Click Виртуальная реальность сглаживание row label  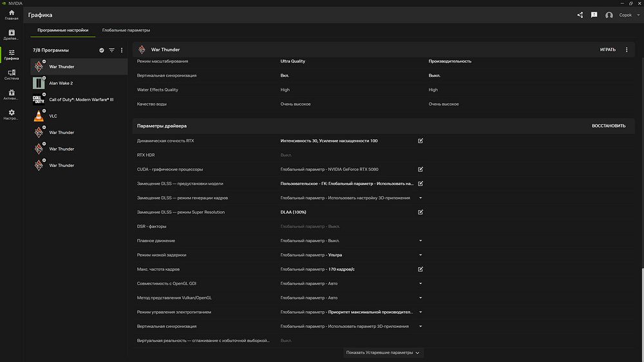(204, 341)
